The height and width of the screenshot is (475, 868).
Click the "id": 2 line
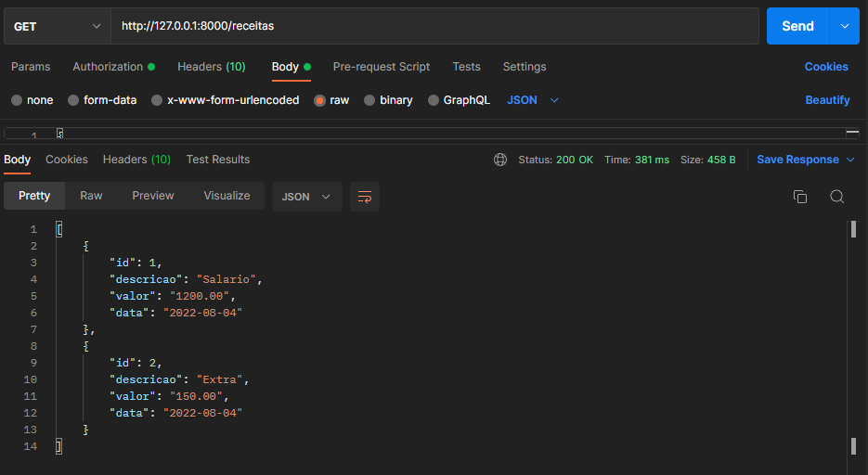[x=136, y=363]
